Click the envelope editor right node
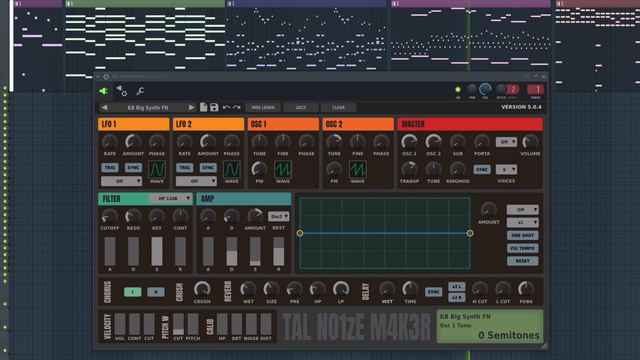The height and width of the screenshot is (360, 640). 470,233
